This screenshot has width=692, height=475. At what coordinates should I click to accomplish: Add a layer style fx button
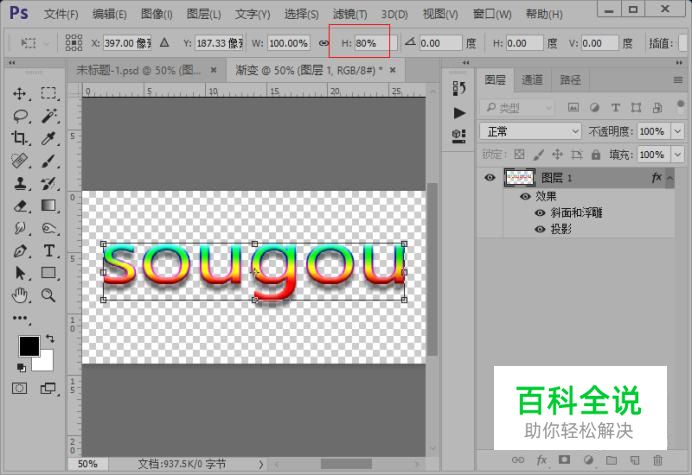point(542,460)
